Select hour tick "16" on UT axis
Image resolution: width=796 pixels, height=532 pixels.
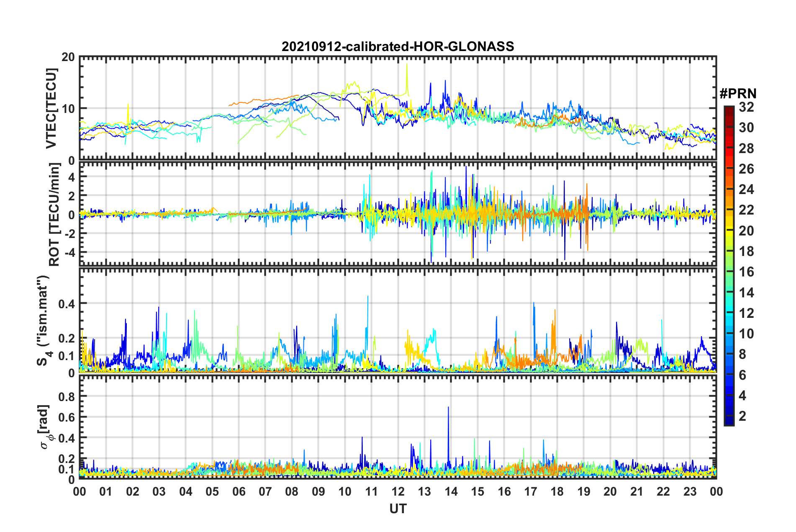point(504,491)
